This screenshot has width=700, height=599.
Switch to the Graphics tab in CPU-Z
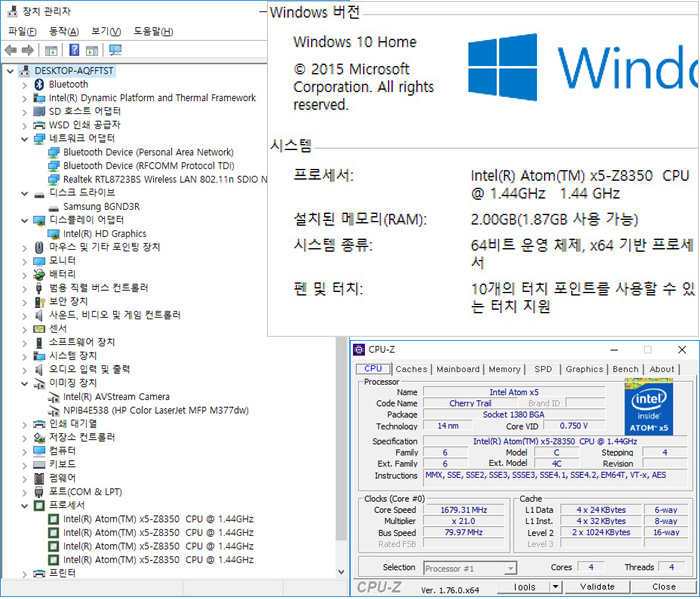tap(584, 369)
